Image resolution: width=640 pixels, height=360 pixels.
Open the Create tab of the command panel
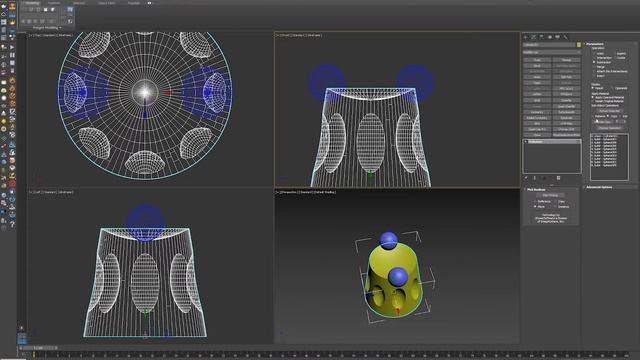pos(525,37)
